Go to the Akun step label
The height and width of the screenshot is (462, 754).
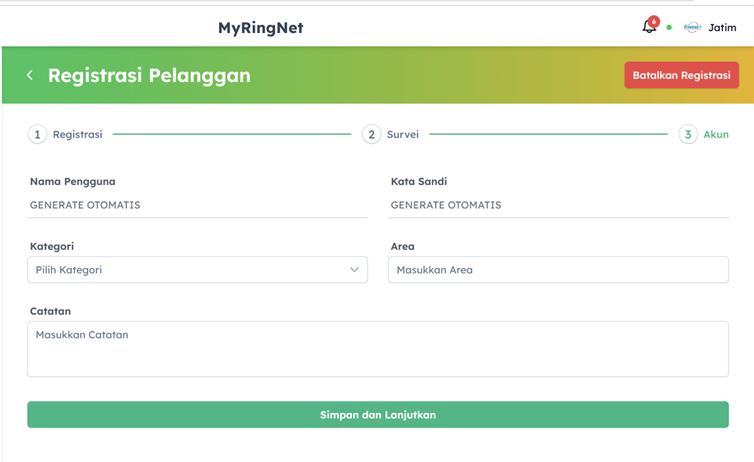pos(716,134)
